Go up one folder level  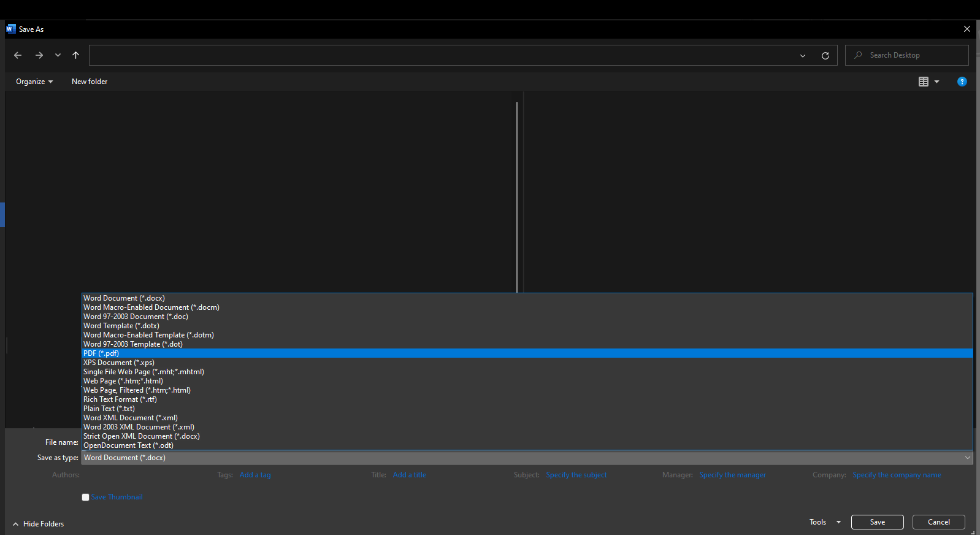click(x=76, y=55)
